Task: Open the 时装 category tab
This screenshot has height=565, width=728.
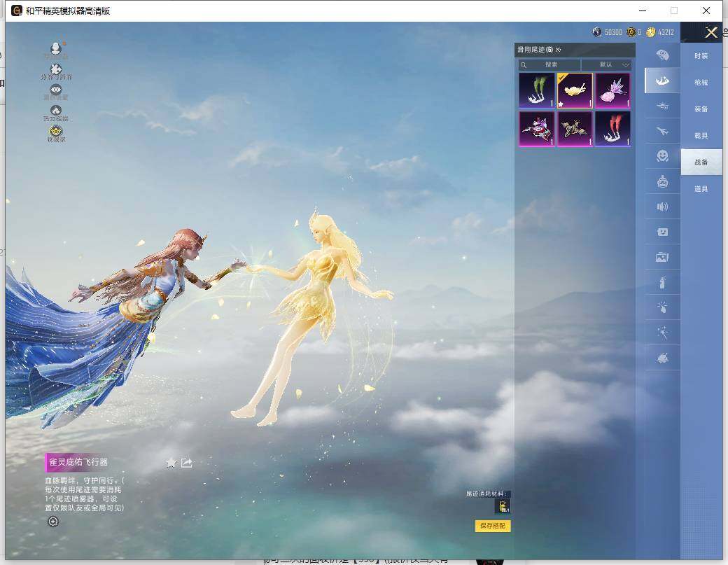Action: point(701,56)
